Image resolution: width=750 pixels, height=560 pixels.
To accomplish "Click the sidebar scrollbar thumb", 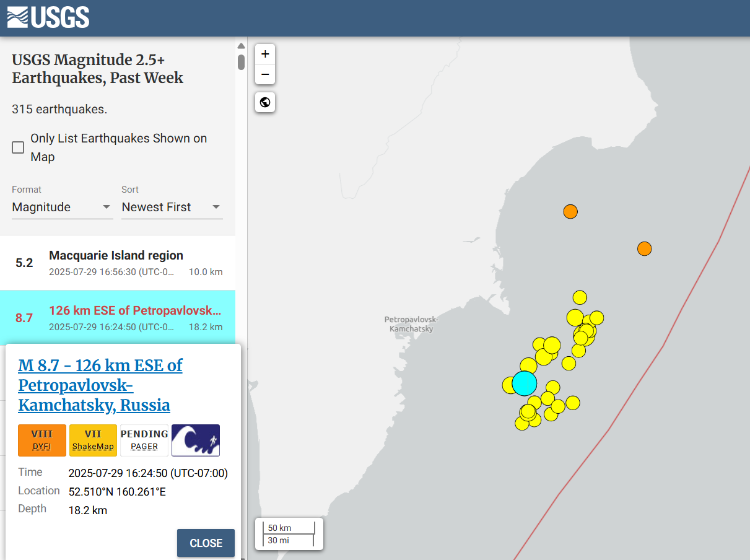I will coord(241,62).
